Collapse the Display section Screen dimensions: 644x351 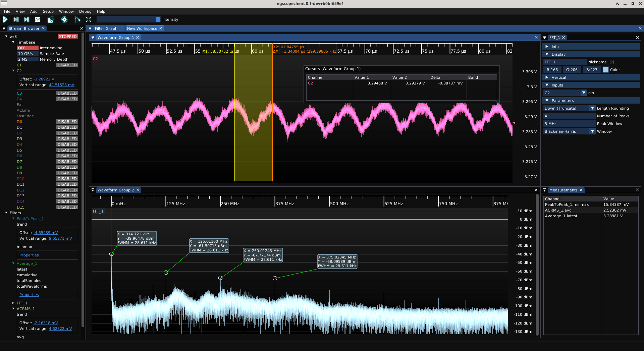coord(591,54)
